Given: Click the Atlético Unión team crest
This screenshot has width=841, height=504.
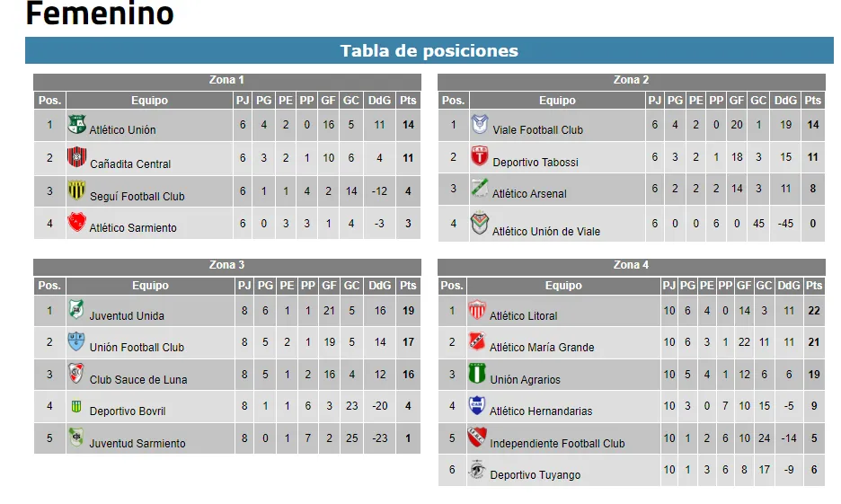Looking at the screenshot, I should 77,125.
